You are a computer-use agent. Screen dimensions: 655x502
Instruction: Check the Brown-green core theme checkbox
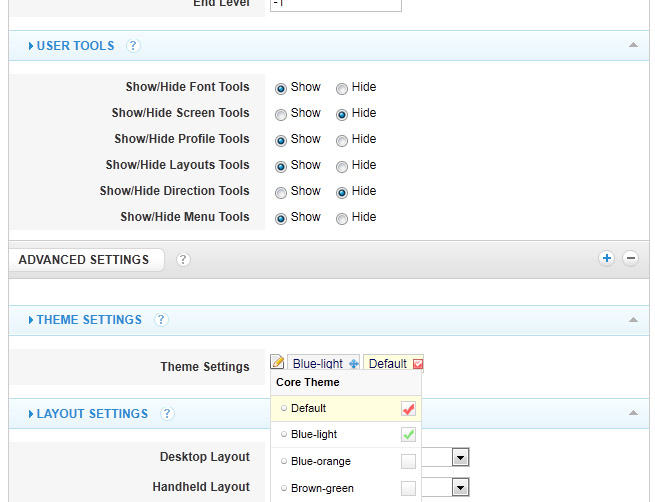pyautogui.click(x=408, y=488)
